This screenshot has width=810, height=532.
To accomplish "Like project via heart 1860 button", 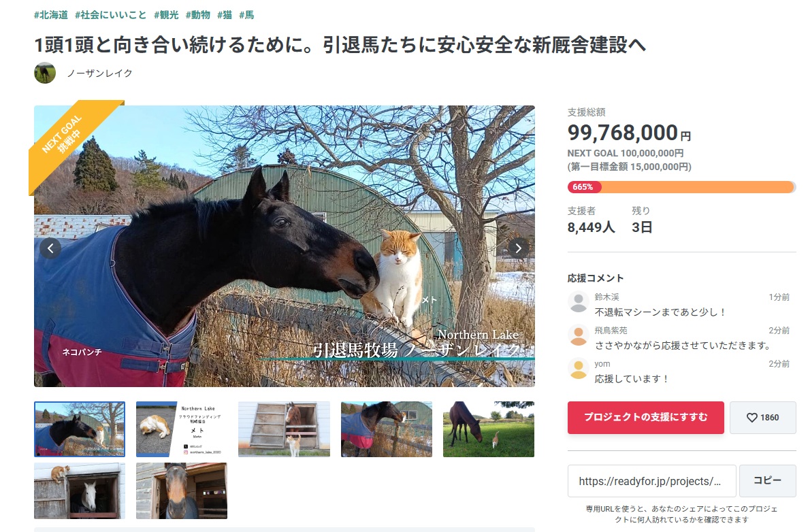I will 762,417.
